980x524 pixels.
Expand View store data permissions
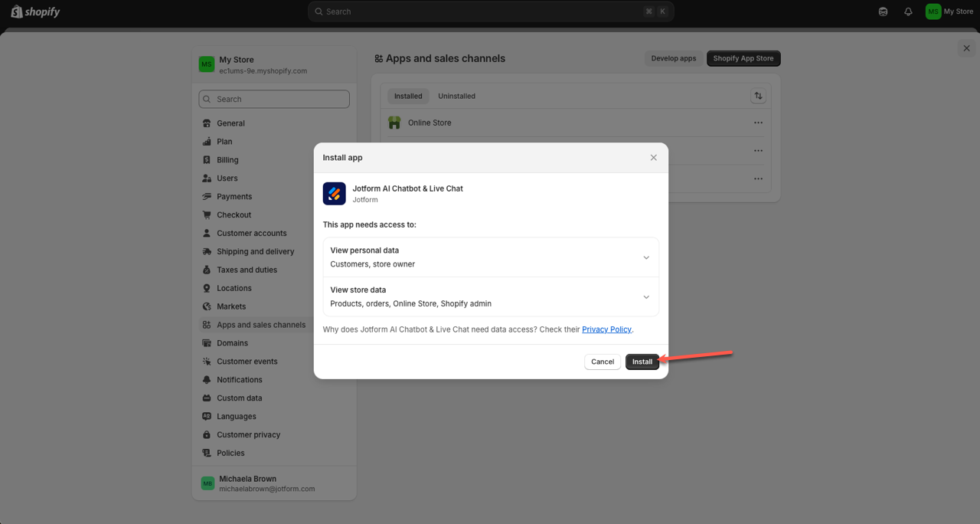[x=491, y=296]
